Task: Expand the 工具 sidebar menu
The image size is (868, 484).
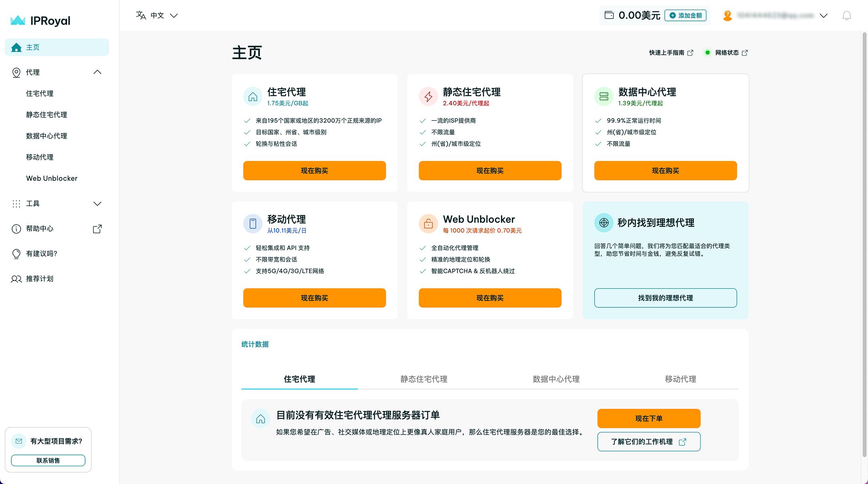Action: [97, 204]
